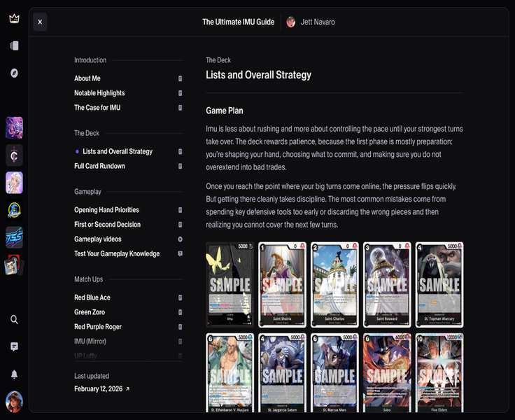This screenshot has height=420, width=515.
Task: Open author name Jett Navaro
Action: click(318, 22)
